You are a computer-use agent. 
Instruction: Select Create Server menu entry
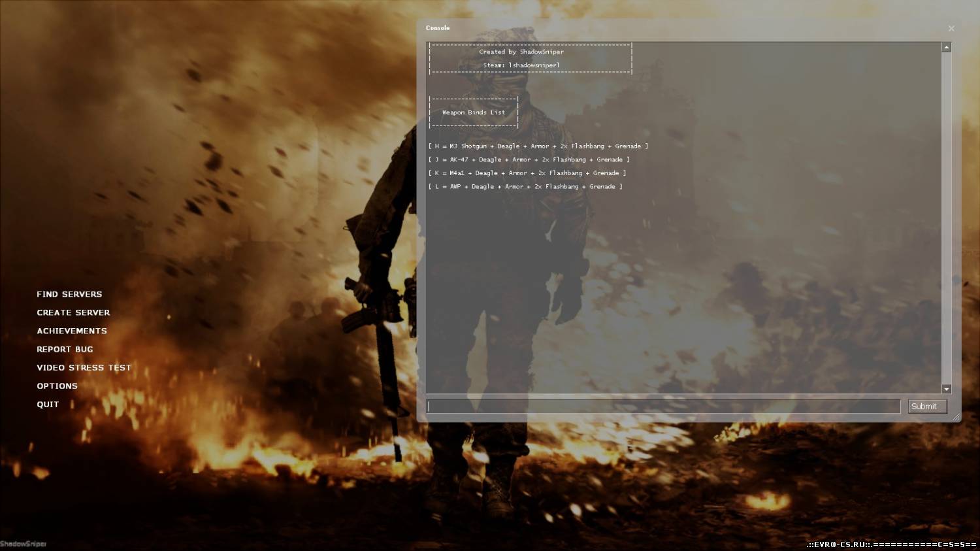point(73,312)
